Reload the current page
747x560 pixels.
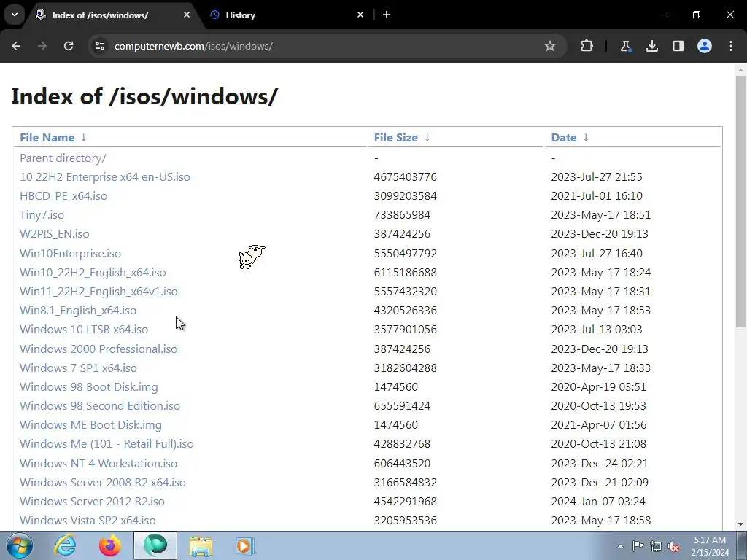pos(69,46)
